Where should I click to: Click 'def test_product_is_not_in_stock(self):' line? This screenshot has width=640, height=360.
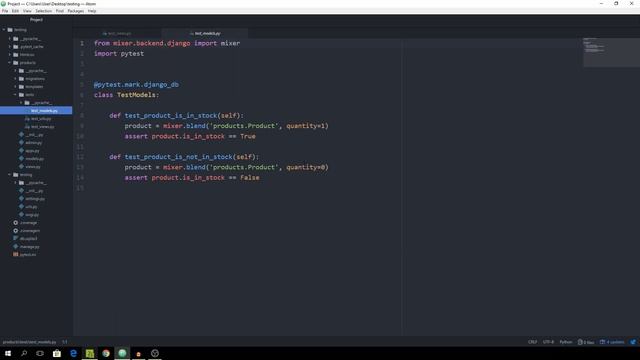[x=184, y=157]
